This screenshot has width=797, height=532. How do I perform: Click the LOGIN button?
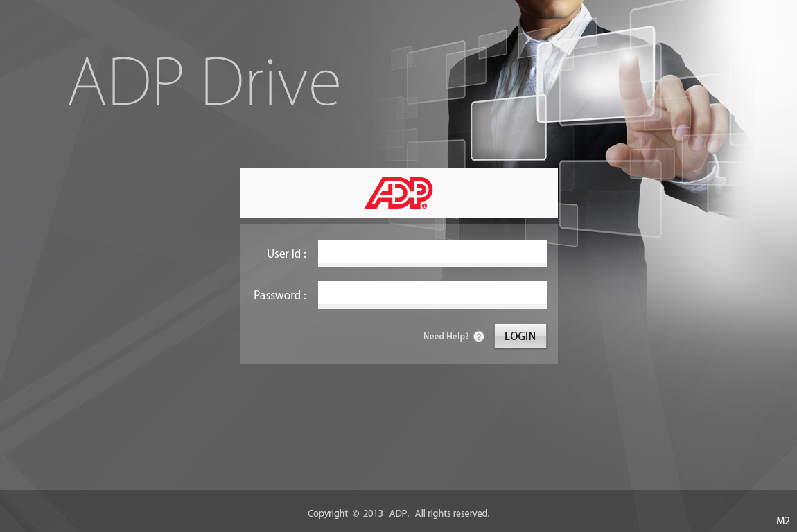[x=520, y=336]
